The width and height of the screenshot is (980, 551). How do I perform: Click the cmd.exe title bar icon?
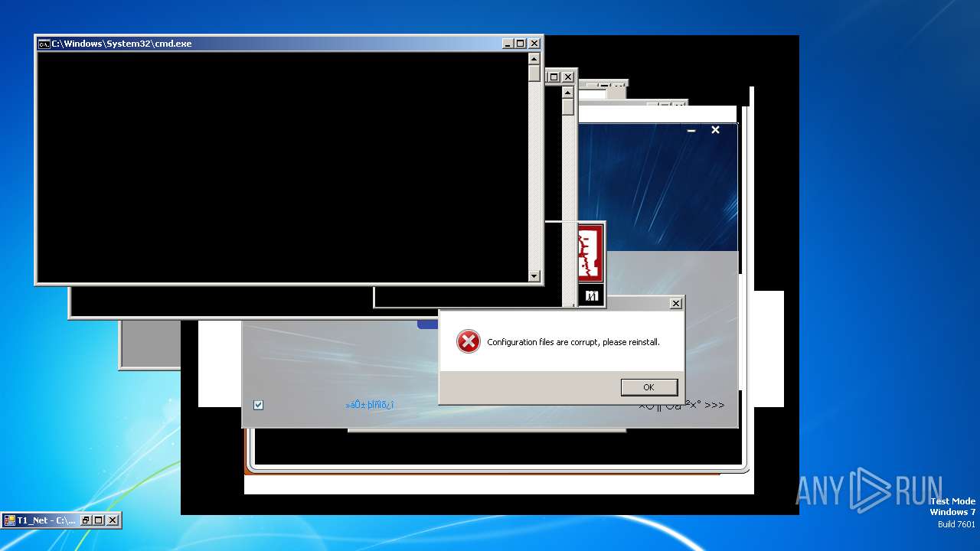(44, 44)
